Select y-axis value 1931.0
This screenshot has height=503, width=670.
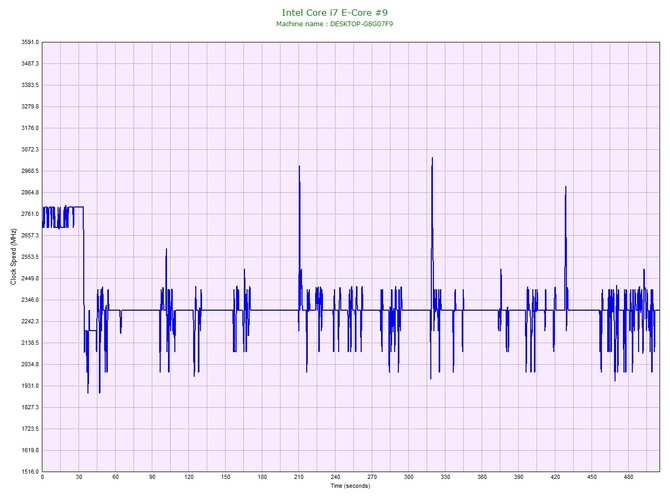(30, 386)
